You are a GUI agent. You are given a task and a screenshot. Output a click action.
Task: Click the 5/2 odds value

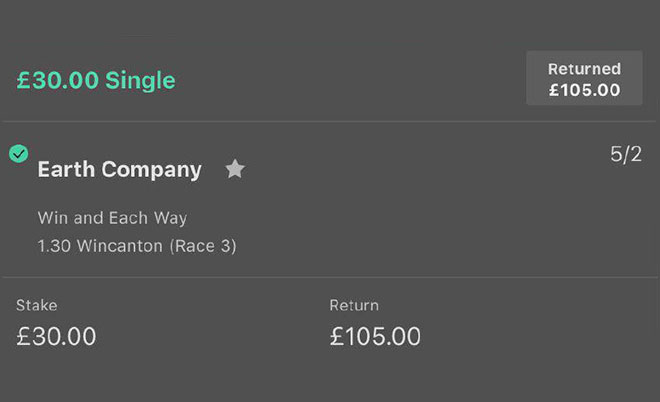pyautogui.click(x=625, y=155)
